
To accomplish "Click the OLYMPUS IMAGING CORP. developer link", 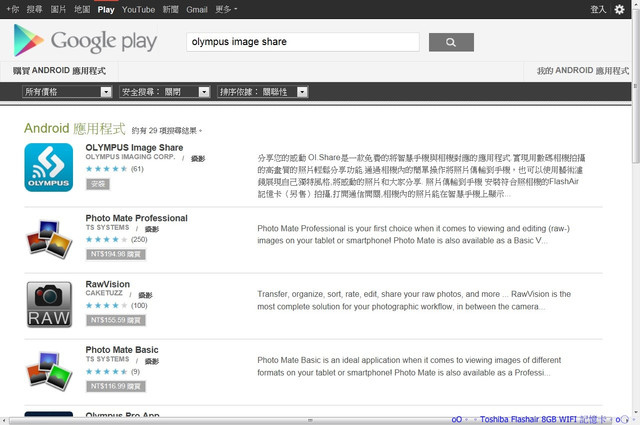I will pyautogui.click(x=130, y=157).
